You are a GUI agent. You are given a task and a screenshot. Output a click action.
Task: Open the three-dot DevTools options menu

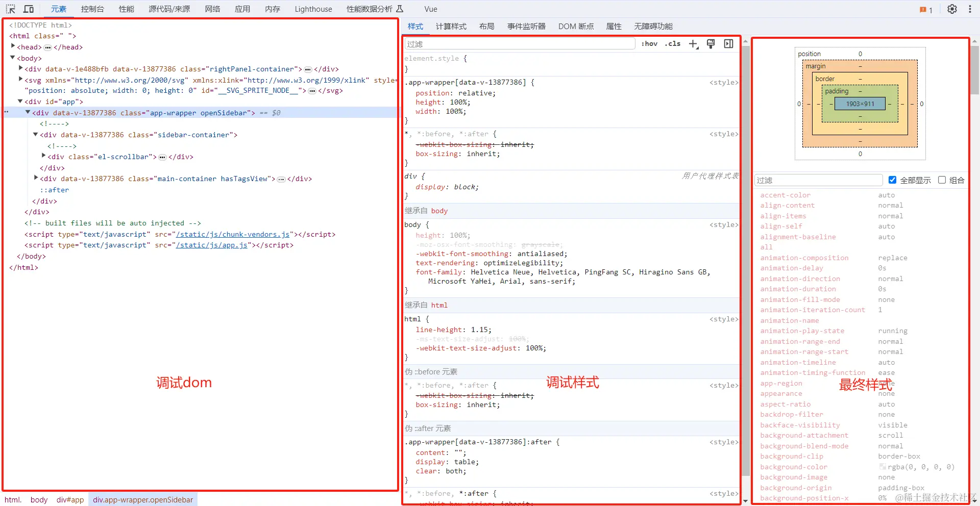tap(971, 9)
